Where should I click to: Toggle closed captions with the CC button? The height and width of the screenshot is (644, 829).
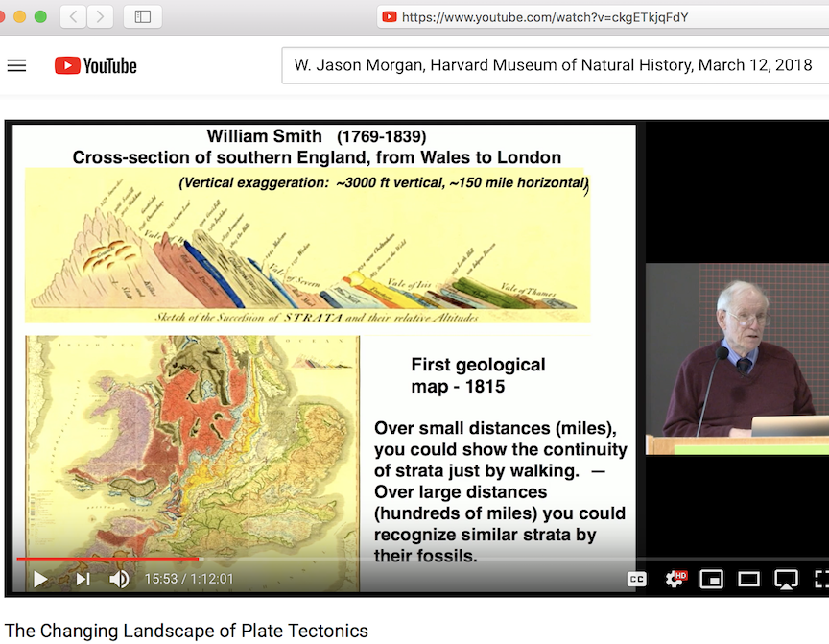pos(635,580)
